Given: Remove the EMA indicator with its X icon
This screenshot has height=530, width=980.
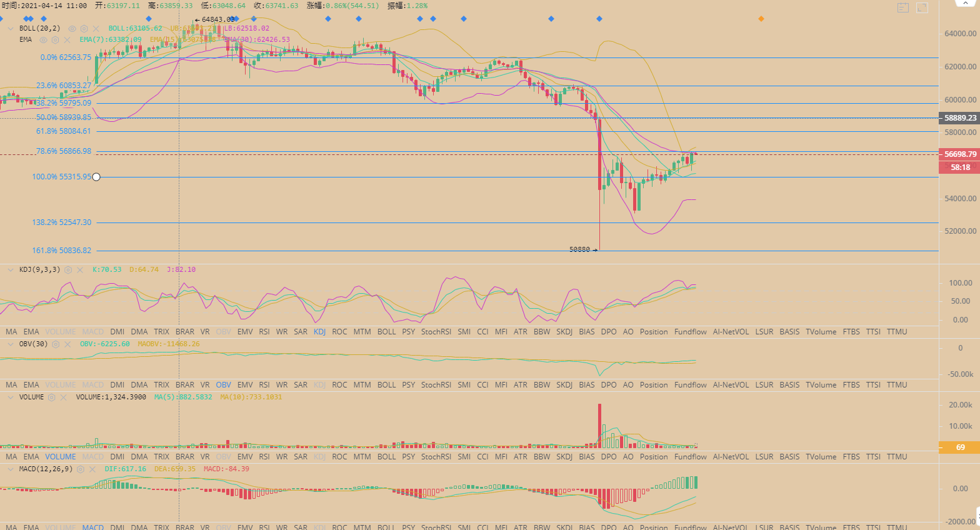Looking at the screenshot, I should [67, 40].
